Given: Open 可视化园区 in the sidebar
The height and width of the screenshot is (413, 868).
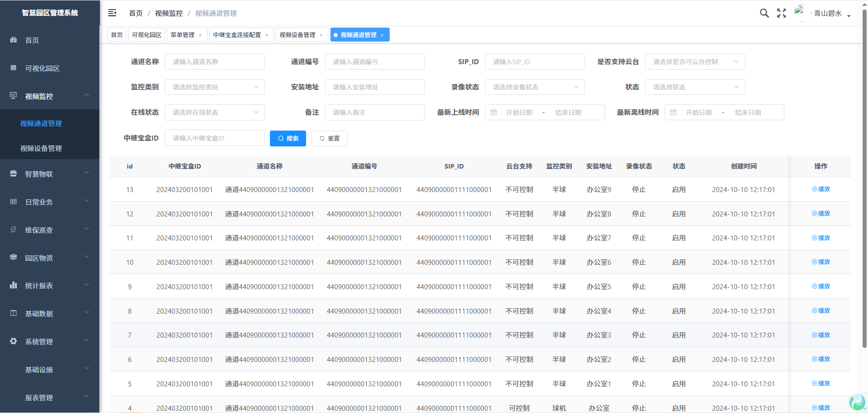Looking at the screenshot, I should click(x=42, y=68).
